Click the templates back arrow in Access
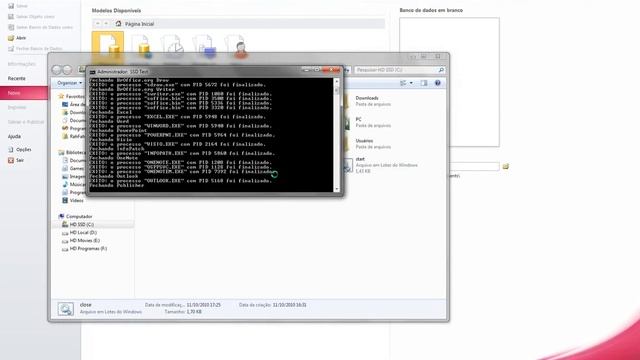Viewport: 640px width, 360px height. [97, 24]
